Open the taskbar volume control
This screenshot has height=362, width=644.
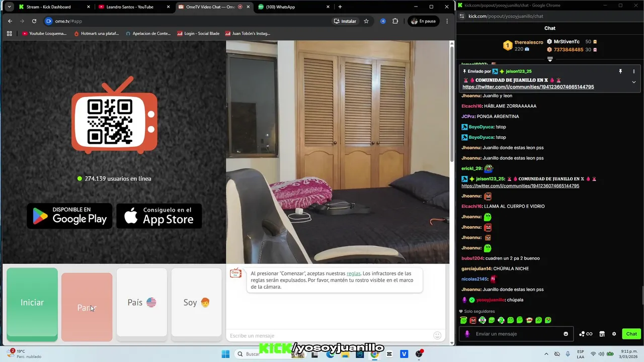click(x=601, y=354)
